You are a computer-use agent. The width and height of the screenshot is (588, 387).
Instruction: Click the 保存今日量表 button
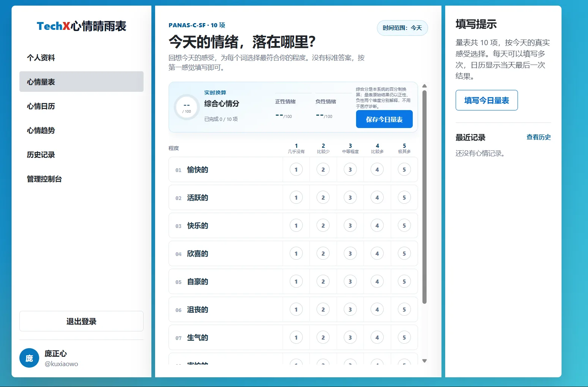(384, 119)
